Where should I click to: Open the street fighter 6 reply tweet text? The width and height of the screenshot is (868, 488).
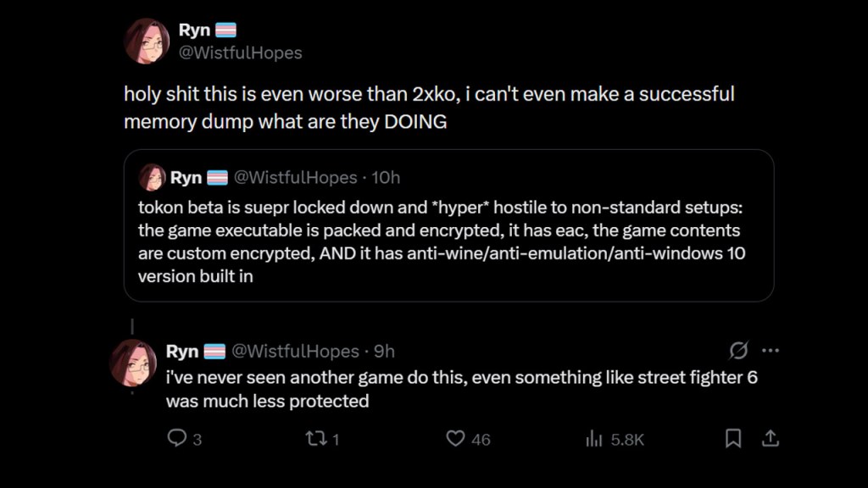462,389
